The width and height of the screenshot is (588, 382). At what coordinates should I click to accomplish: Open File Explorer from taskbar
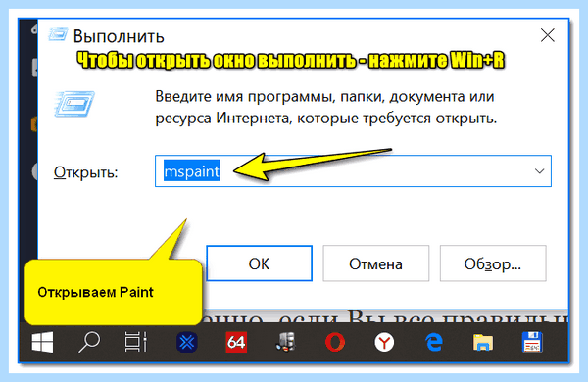483,342
